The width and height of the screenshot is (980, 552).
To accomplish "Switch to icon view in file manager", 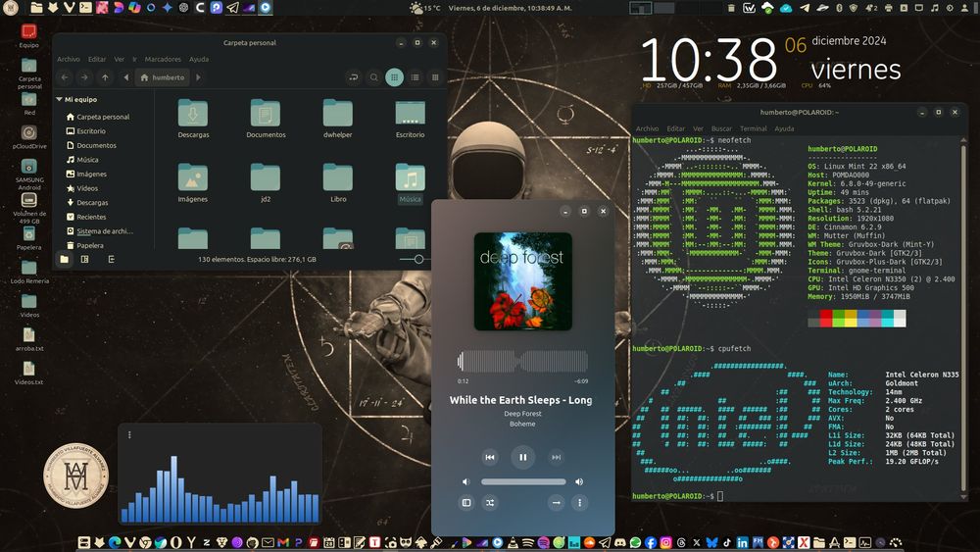I will (x=394, y=77).
